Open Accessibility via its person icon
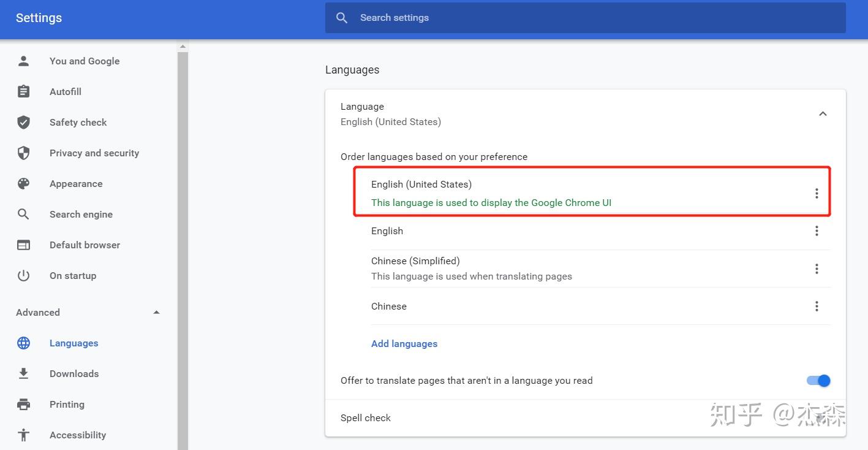Viewport: 868px width, 450px height. [23, 435]
